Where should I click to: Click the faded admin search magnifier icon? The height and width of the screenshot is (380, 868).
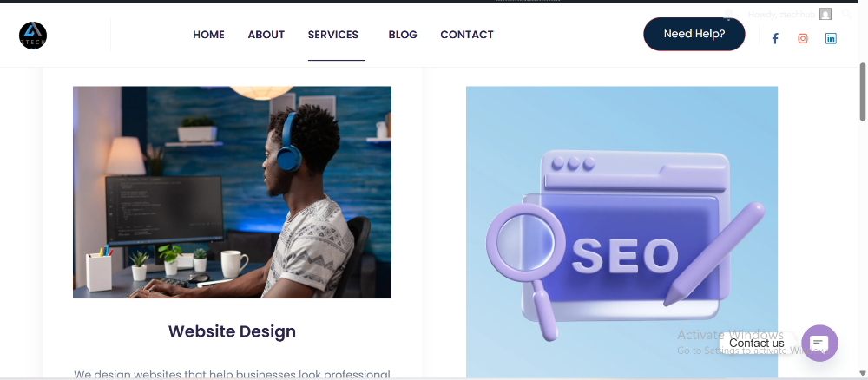click(846, 15)
